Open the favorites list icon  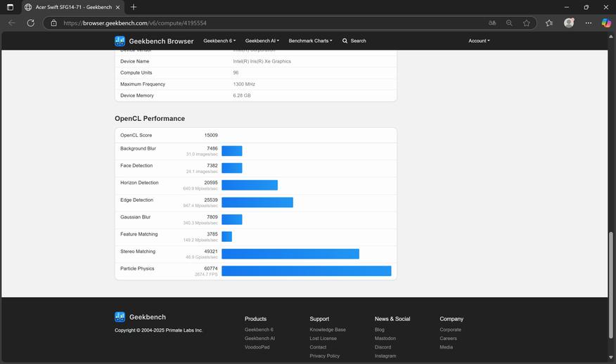pos(548,22)
